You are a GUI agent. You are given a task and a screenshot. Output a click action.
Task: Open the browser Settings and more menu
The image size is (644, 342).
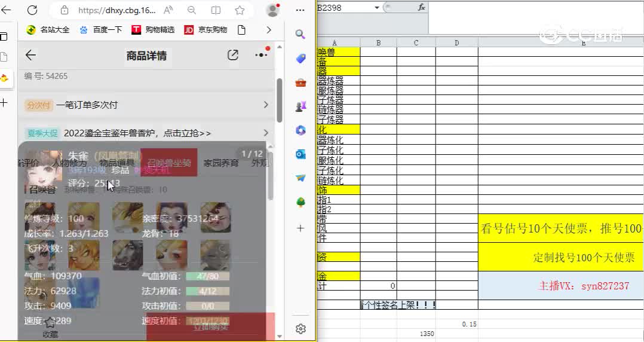coord(300,10)
